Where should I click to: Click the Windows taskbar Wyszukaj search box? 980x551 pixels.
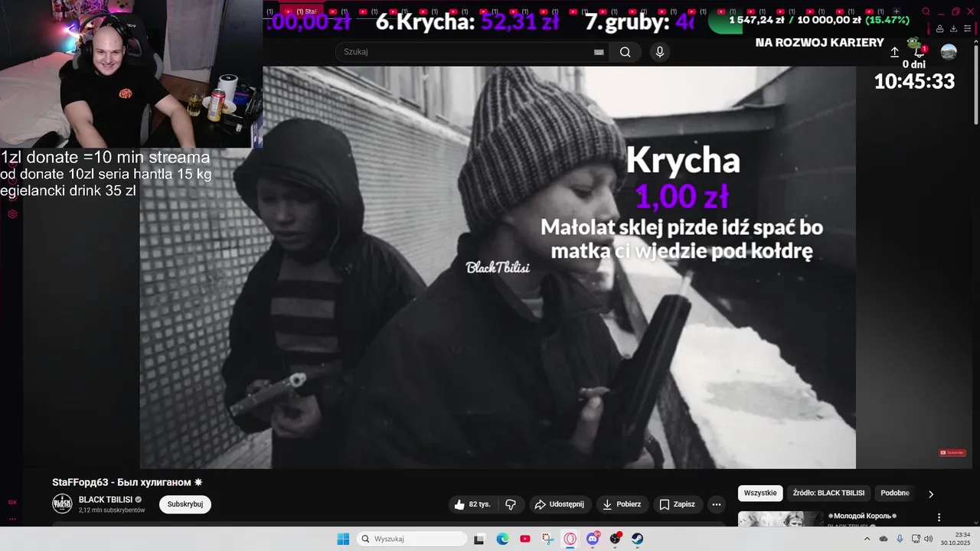412,539
